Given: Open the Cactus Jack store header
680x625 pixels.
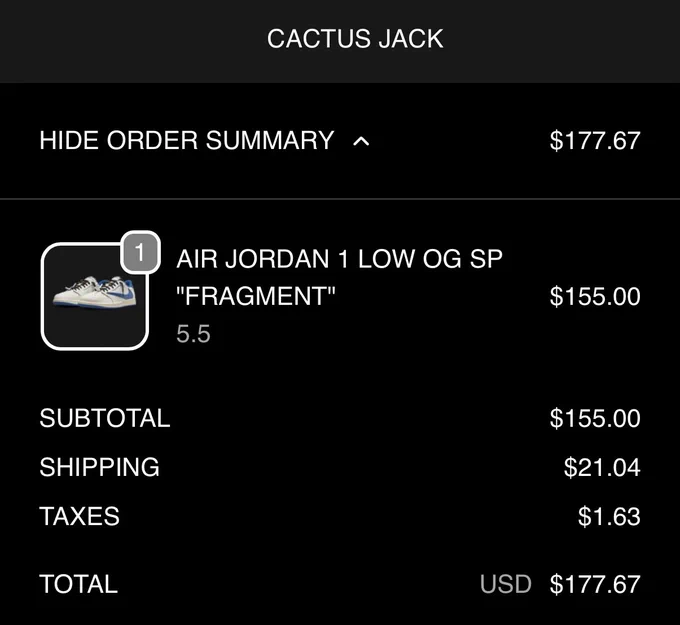Looking at the screenshot, I should pyautogui.click(x=355, y=39).
